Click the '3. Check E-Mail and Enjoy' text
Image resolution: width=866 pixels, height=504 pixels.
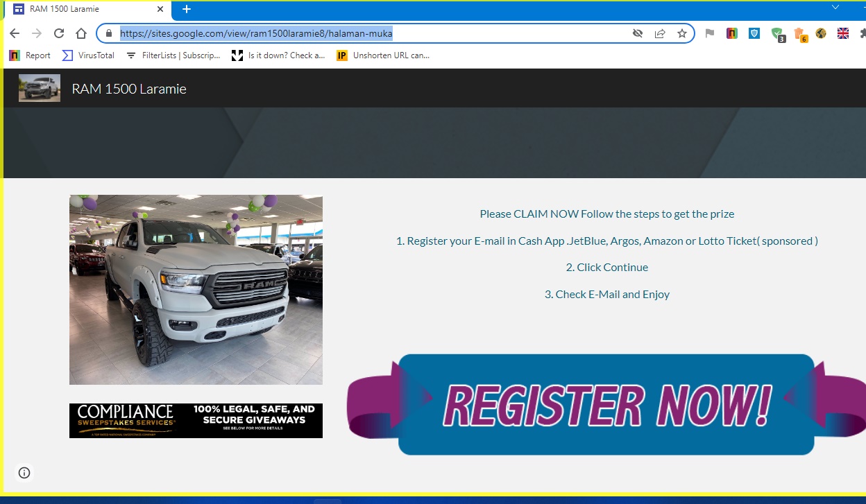607,294
